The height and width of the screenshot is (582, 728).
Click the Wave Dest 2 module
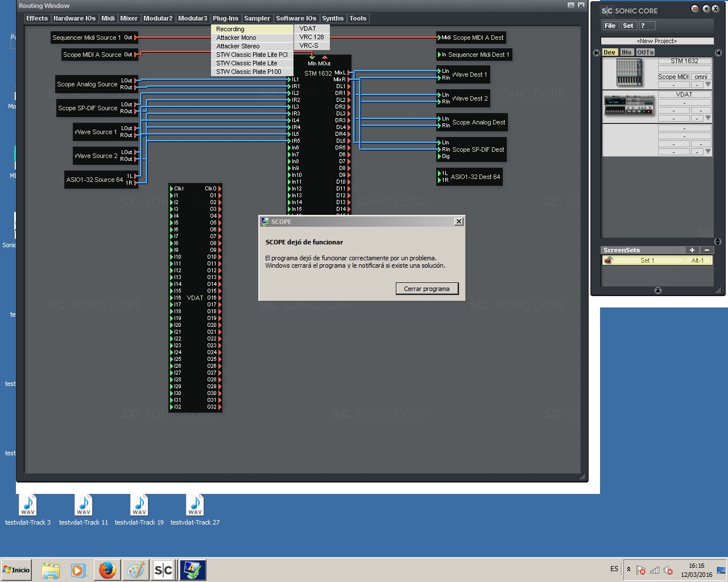464,98
